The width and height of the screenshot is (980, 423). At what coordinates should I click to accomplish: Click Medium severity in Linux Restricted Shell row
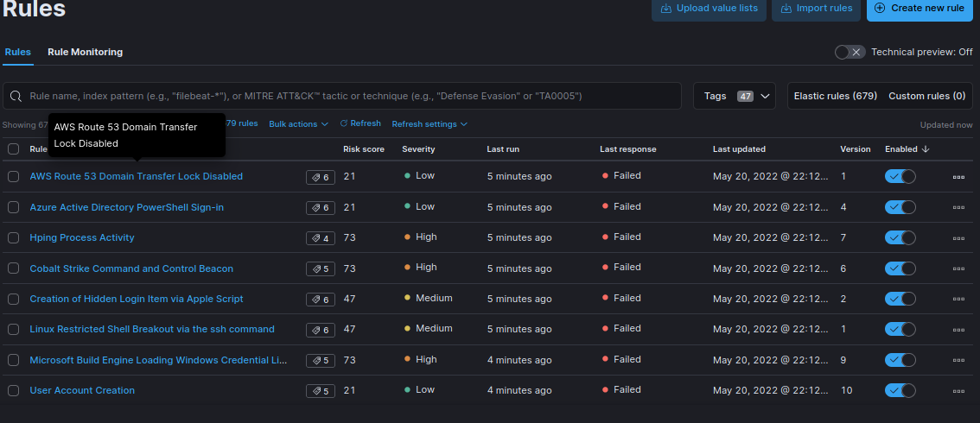click(428, 329)
